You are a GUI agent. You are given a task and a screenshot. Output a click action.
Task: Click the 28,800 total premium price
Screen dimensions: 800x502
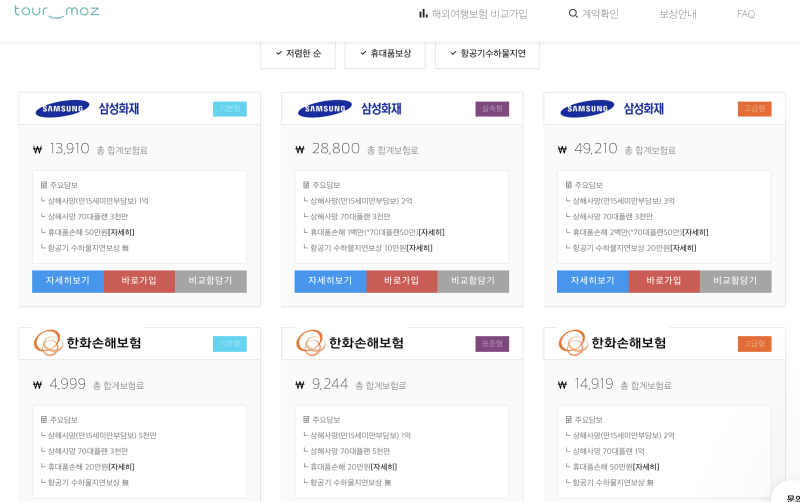point(336,148)
